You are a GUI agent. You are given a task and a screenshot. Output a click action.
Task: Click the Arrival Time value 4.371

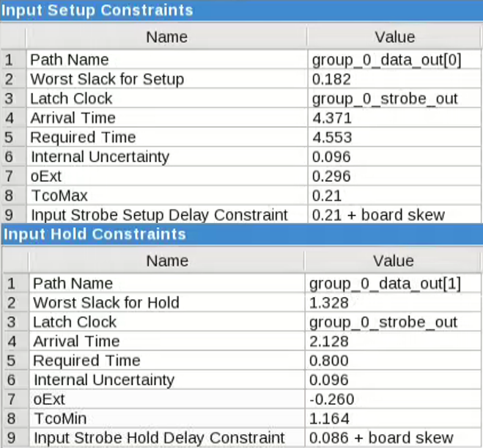(x=331, y=118)
